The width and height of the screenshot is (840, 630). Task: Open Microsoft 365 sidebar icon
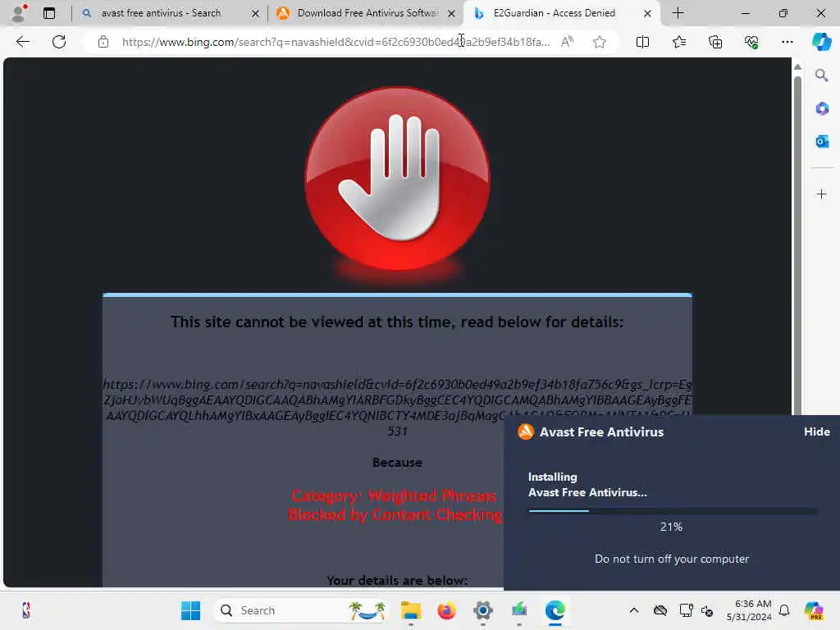click(x=822, y=109)
